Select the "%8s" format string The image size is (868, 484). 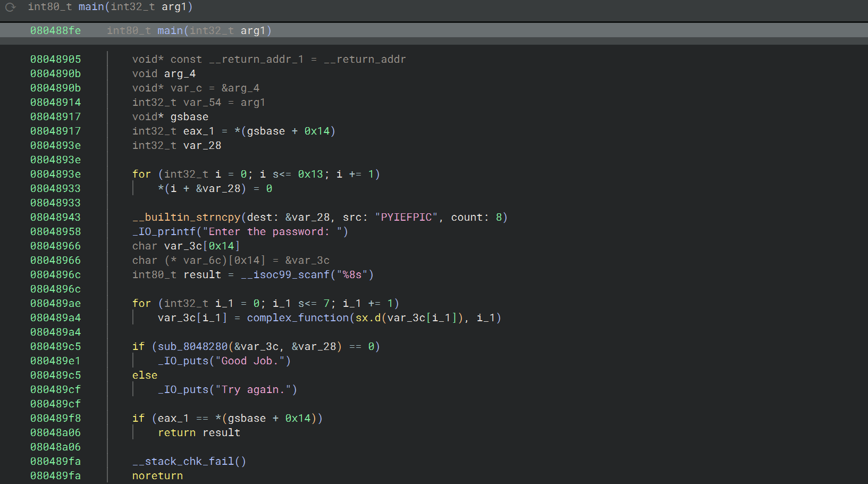352,274
